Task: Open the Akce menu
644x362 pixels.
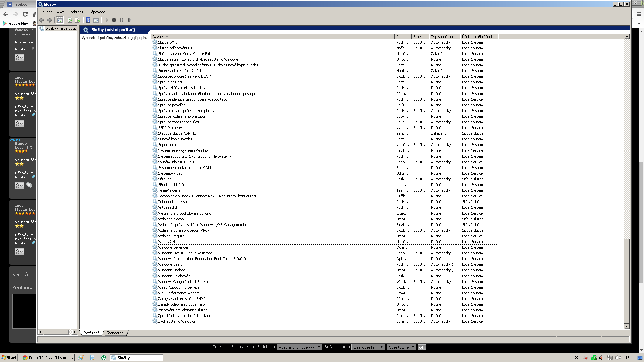Action: 61,12
